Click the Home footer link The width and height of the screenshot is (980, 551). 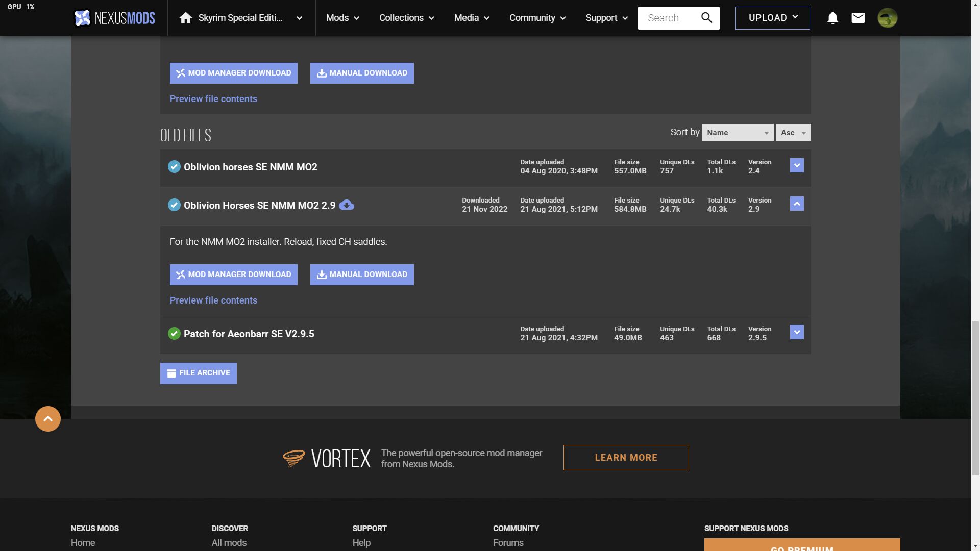coord(83,543)
